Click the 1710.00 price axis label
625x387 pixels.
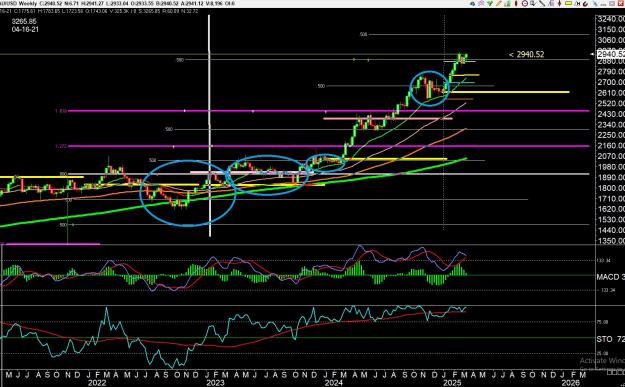click(611, 198)
